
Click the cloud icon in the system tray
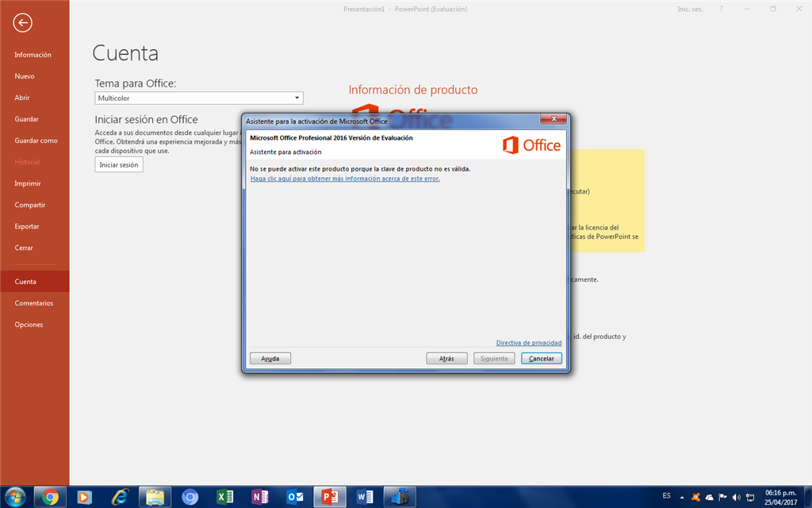click(x=709, y=498)
